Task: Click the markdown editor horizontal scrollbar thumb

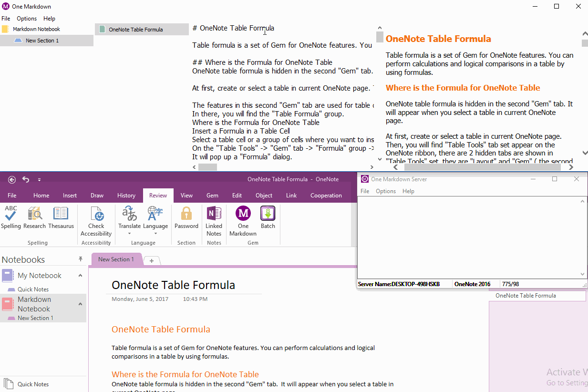Action: [x=207, y=167]
